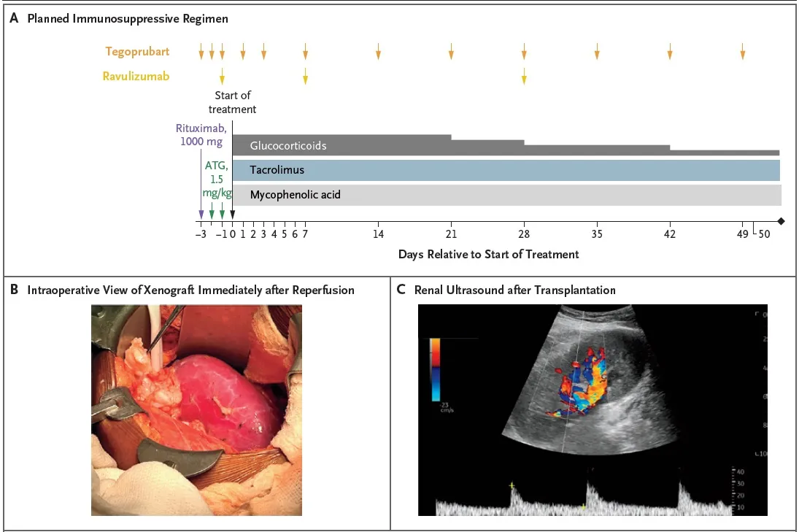Click the Days Relative to Start axis title
The width and height of the screenshot is (799, 532).
[488, 254]
